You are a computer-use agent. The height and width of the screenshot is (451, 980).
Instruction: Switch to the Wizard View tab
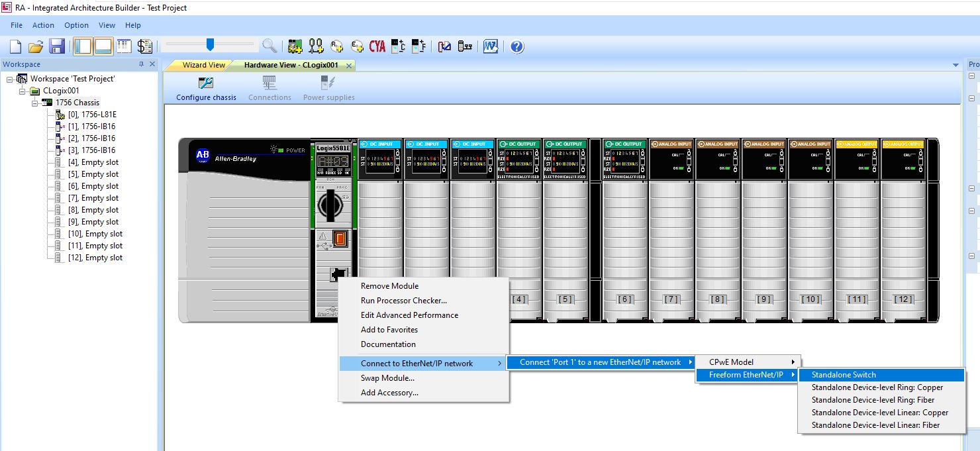pyautogui.click(x=204, y=65)
